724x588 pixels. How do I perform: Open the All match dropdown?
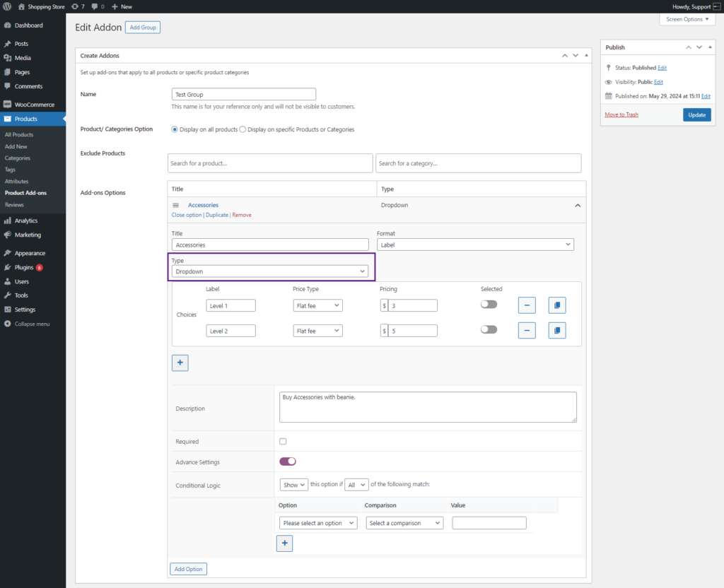pos(356,485)
